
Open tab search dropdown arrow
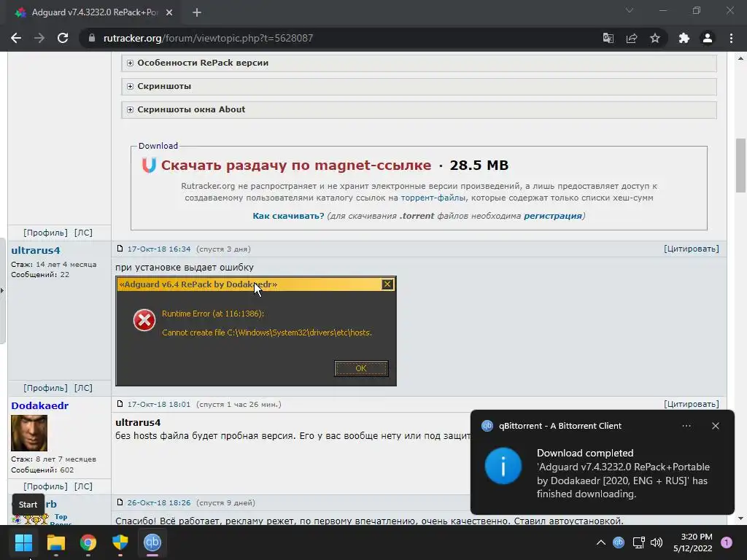tap(630, 10)
